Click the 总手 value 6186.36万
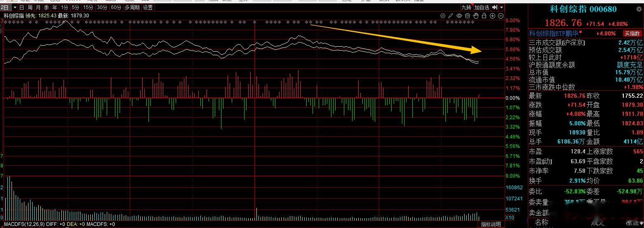The image size is (644, 228). [571, 141]
